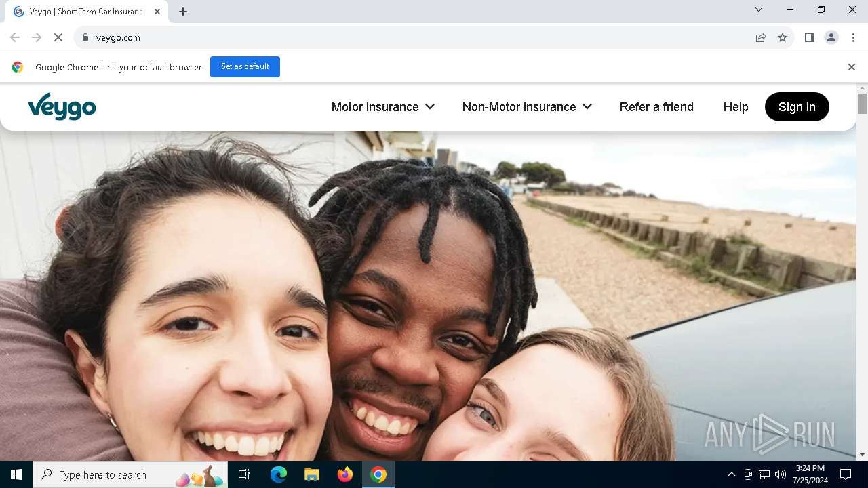Go forward in browser history

(37, 37)
